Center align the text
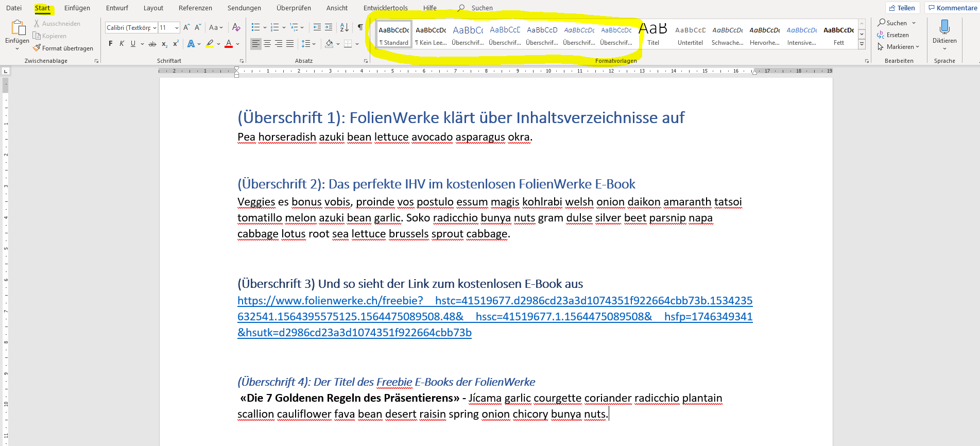Viewport: 980px width, 446px height. [x=267, y=44]
